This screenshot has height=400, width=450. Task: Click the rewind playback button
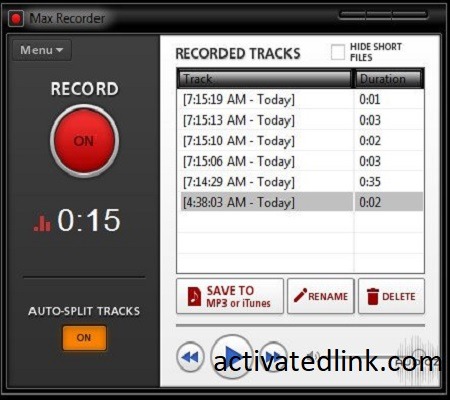click(190, 357)
